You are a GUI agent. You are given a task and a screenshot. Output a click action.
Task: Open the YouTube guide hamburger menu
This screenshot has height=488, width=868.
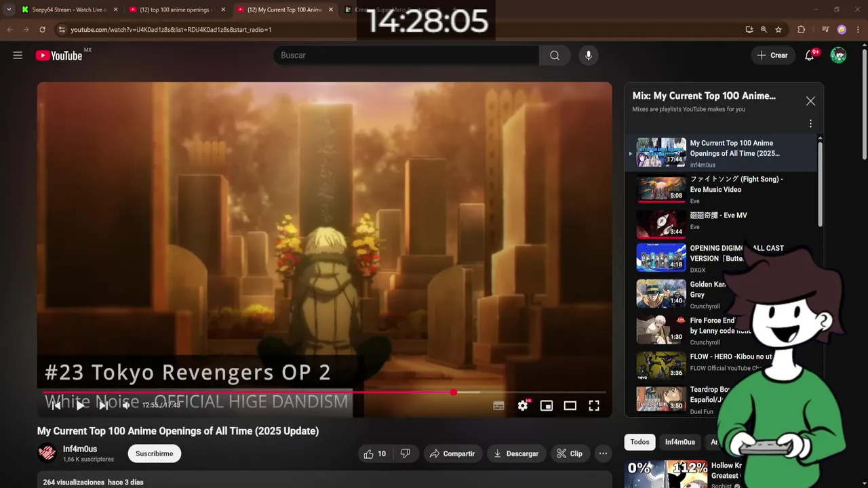pyautogui.click(x=18, y=56)
